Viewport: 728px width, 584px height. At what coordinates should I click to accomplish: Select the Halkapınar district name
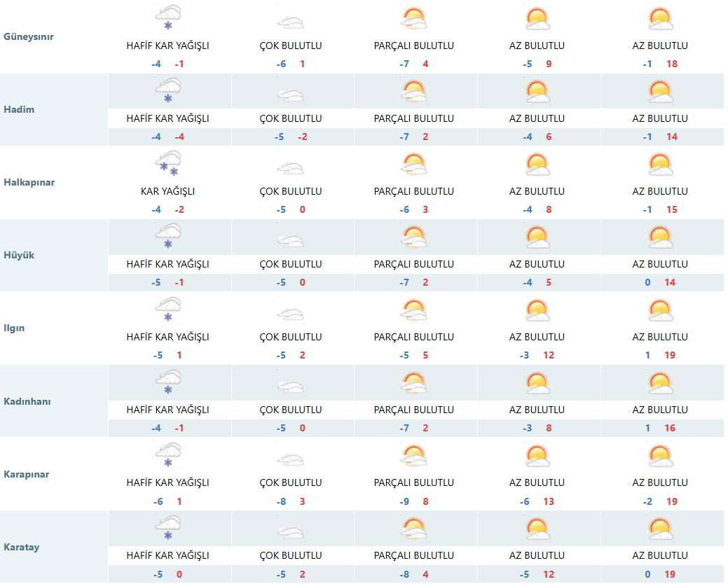click(29, 182)
